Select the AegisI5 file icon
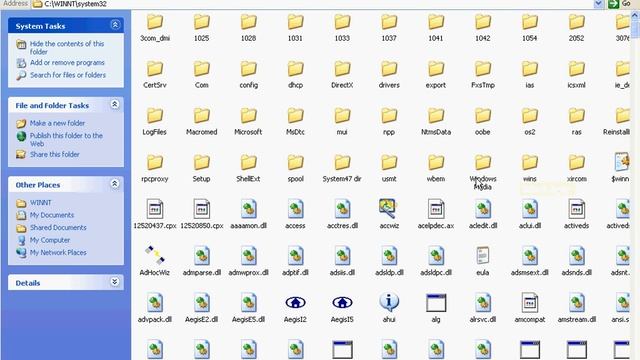 click(342, 302)
